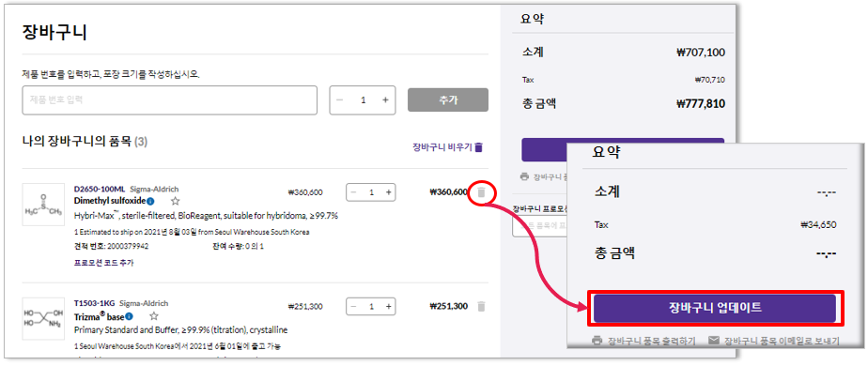Click 프로모션 코드 추가 link

103,263
